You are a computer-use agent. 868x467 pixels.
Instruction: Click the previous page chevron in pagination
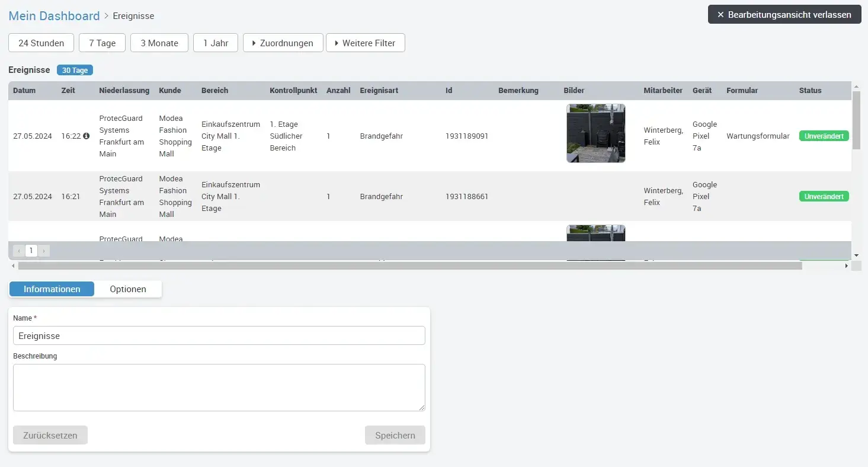(x=18, y=250)
